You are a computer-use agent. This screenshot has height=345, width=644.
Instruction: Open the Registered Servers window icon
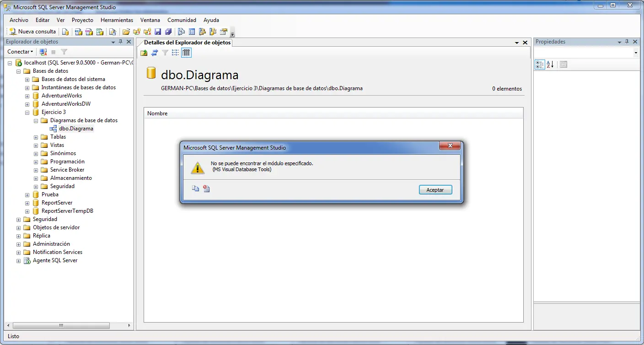tap(181, 32)
